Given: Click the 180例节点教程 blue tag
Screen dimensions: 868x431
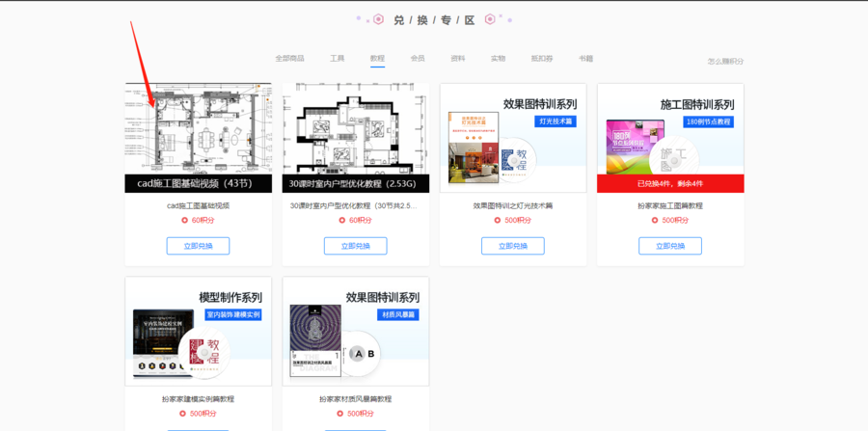Looking at the screenshot, I should (x=708, y=121).
